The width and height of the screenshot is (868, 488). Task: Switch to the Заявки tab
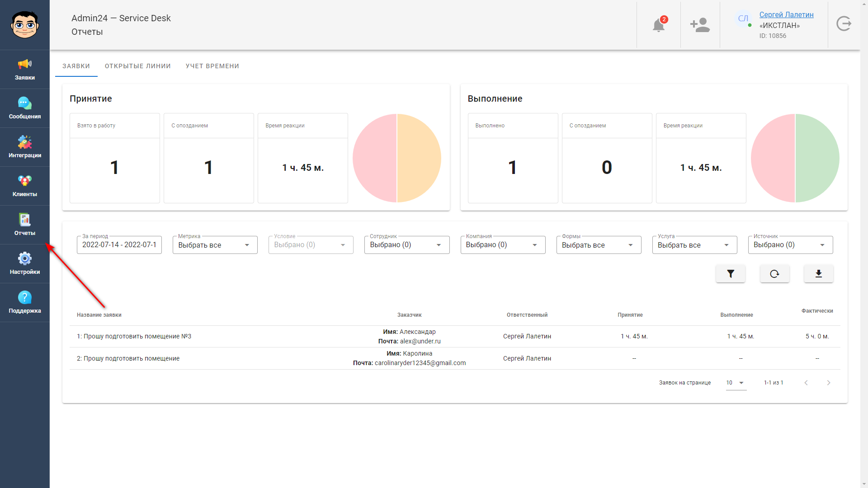tap(76, 66)
